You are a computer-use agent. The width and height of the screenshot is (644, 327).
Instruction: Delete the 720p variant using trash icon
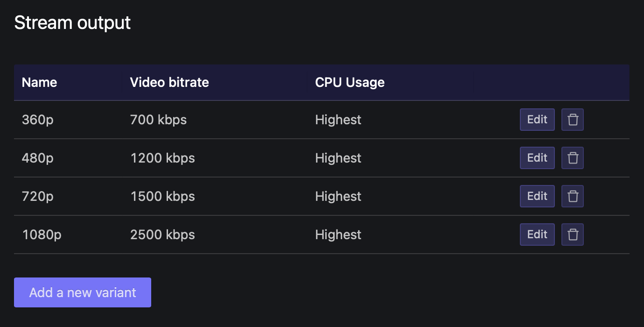pos(573,196)
